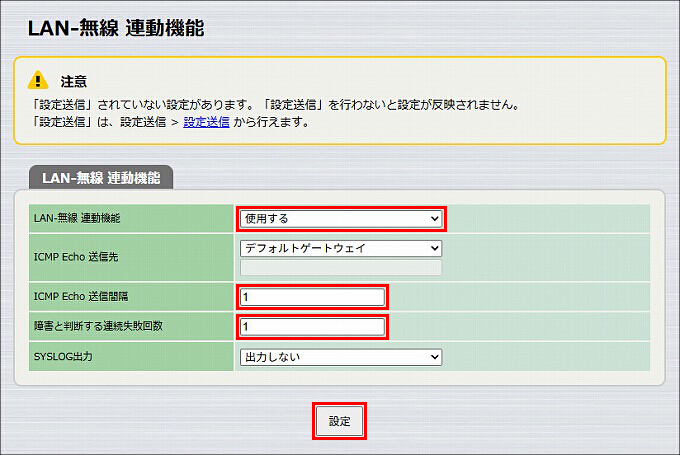This screenshot has height=455, width=680.
Task: Click the 障害と判断する連続失敗回数 row label
Action: 98,326
